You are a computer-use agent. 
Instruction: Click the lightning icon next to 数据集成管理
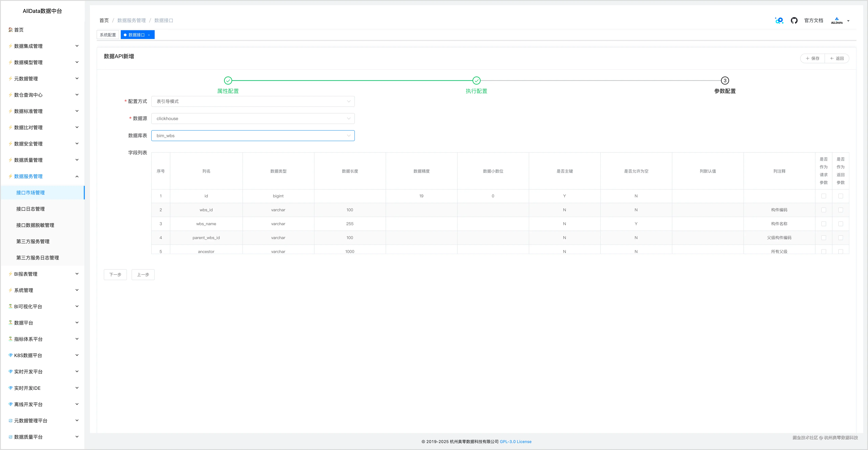click(11, 46)
